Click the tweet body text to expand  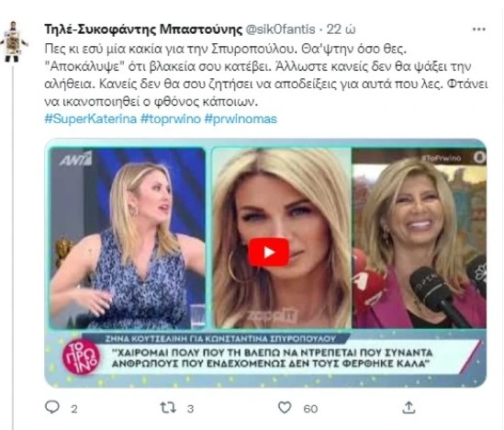click(x=266, y=75)
